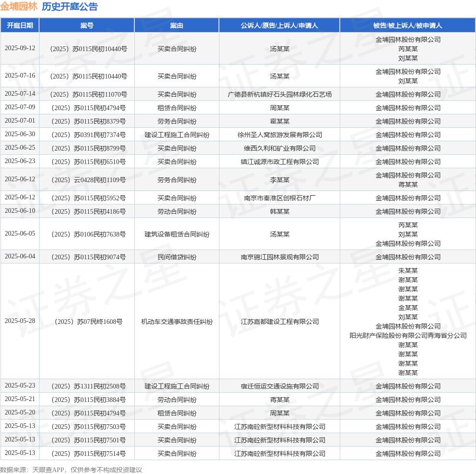
Task: Select the 被告/被上诉人/被申请人 header
Action: click(x=408, y=26)
